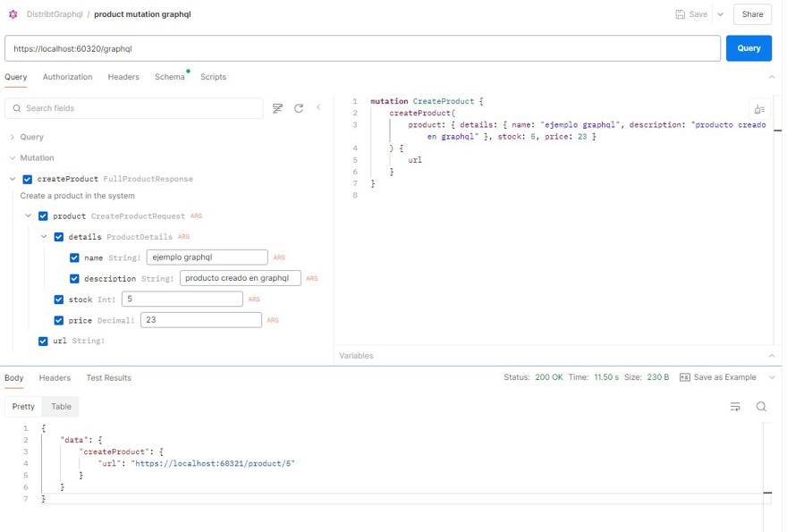Click the URL field with localhost:60320/graphql
Screen dimensions: 787x532
(362, 48)
